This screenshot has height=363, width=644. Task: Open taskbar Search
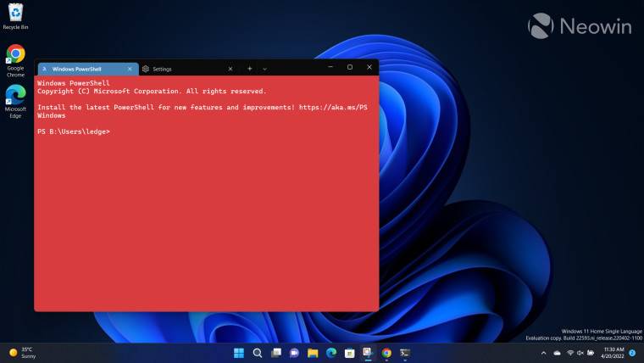pos(257,353)
